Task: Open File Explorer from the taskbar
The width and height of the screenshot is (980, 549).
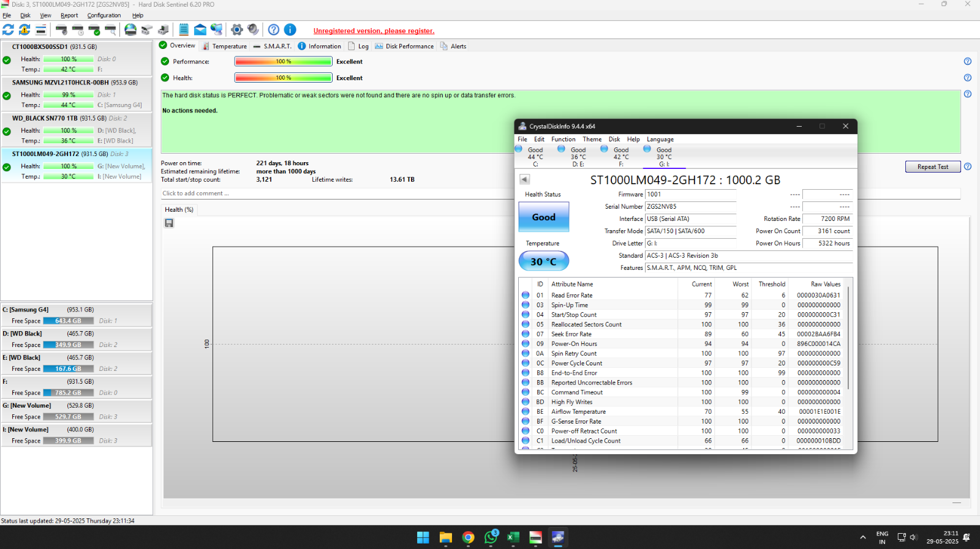Action: [x=446, y=537]
